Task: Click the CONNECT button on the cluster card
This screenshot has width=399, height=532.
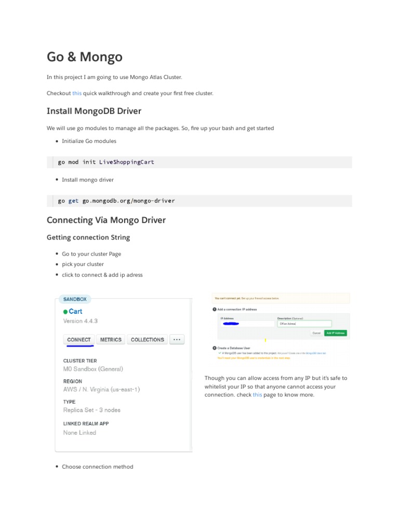Action: pos(79,340)
